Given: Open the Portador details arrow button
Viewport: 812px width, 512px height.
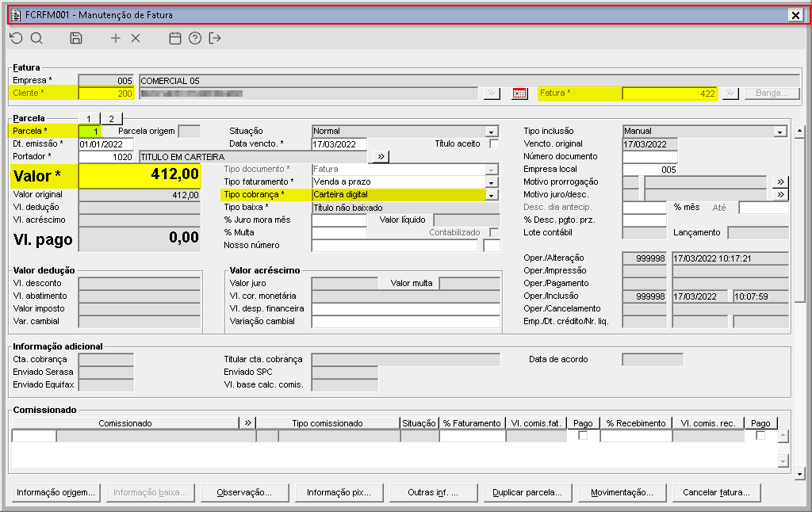Looking at the screenshot, I should click(x=381, y=156).
